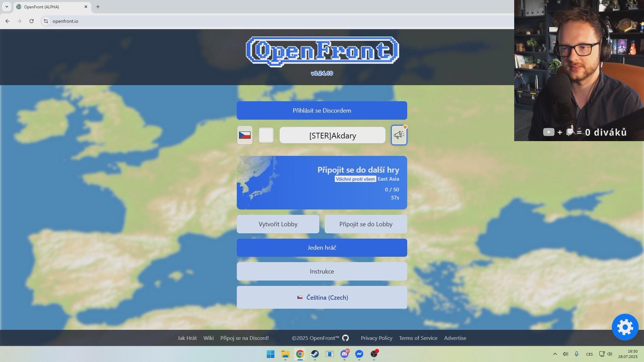Screen dimensions: 644x362
Task: Click the ©2025 OpenFront™ text
Action: point(315,338)
